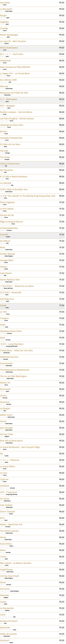Screen dimensions: 66x644
Task: Open the Aoyagi row
Action: click(x=3, y=305)
